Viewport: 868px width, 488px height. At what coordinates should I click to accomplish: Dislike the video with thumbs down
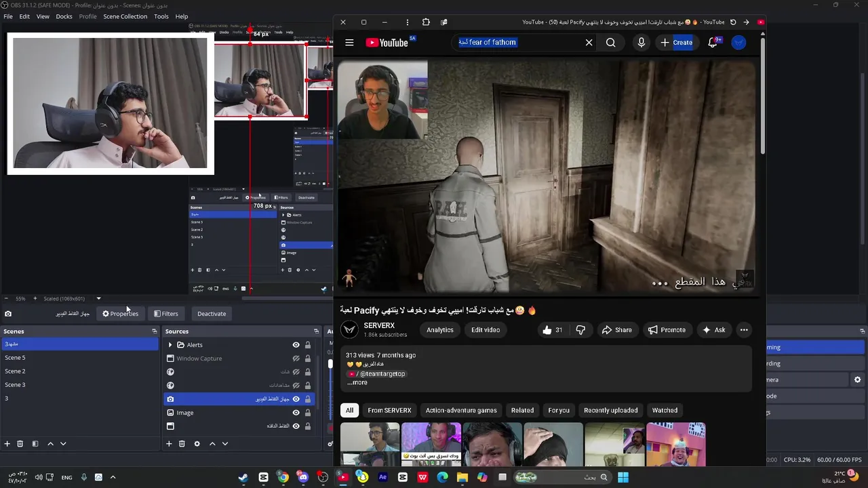(580, 330)
